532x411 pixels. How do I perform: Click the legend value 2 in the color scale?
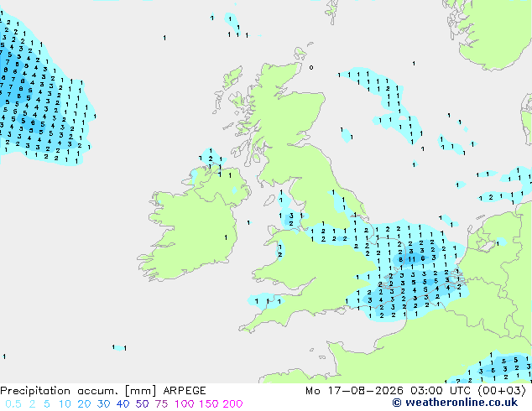[32, 404]
